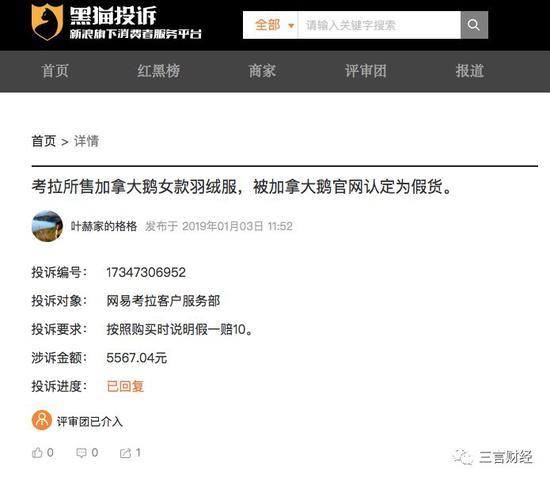This screenshot has height=481, width=550.
Task: Click 网易考拉客户服务部 complaint target link
Action: (163, 301)
